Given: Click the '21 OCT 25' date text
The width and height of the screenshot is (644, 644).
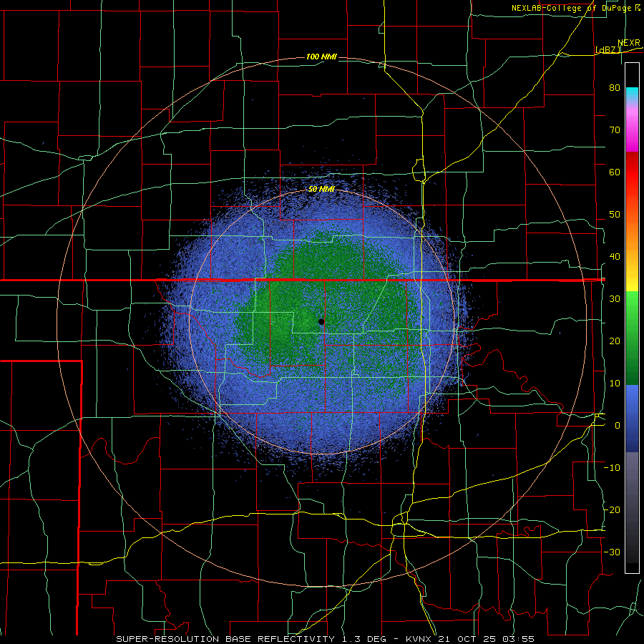Looking at the screenshot, I should tap(468, 639).
